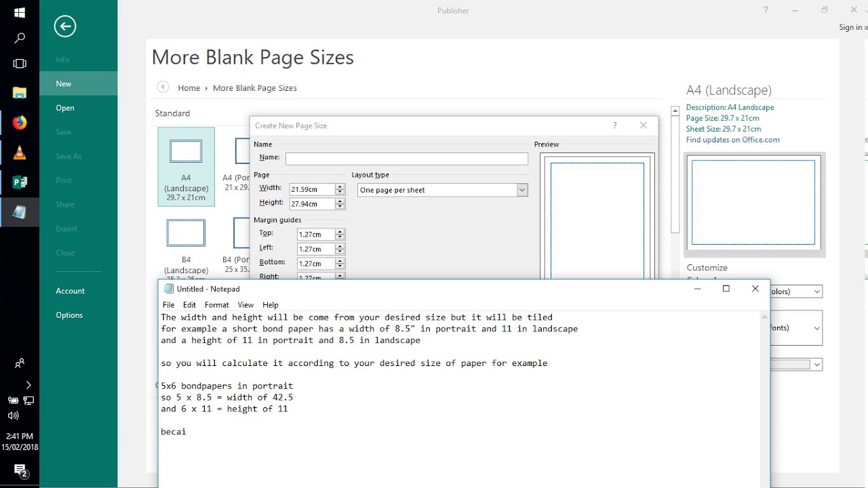Decrease the Left margin spinner

340,252
